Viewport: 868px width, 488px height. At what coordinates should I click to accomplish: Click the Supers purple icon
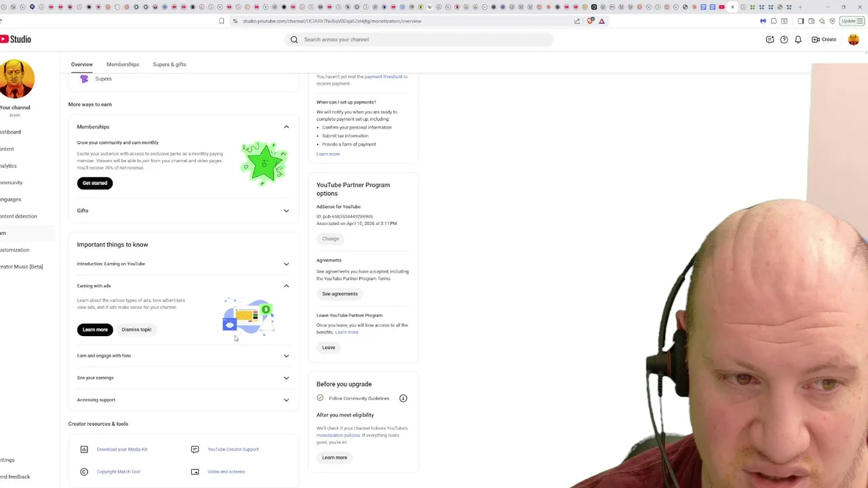84,79
